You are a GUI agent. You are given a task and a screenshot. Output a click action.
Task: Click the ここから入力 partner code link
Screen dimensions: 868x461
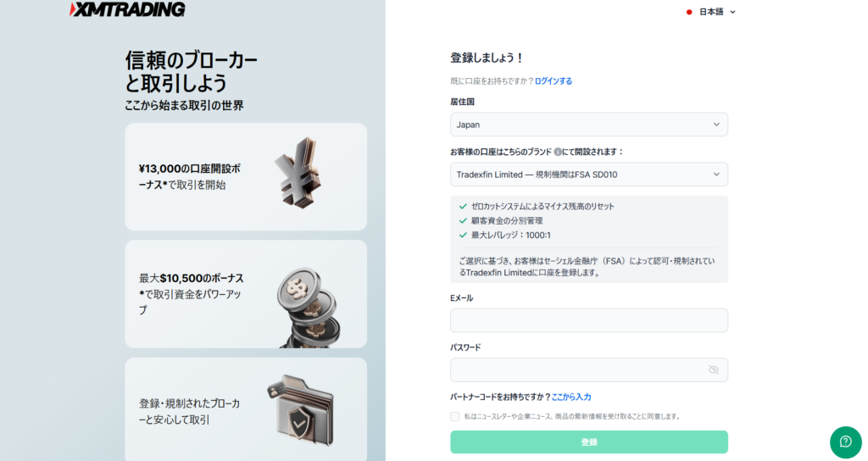pyautogui.click(x=571, y=397)
